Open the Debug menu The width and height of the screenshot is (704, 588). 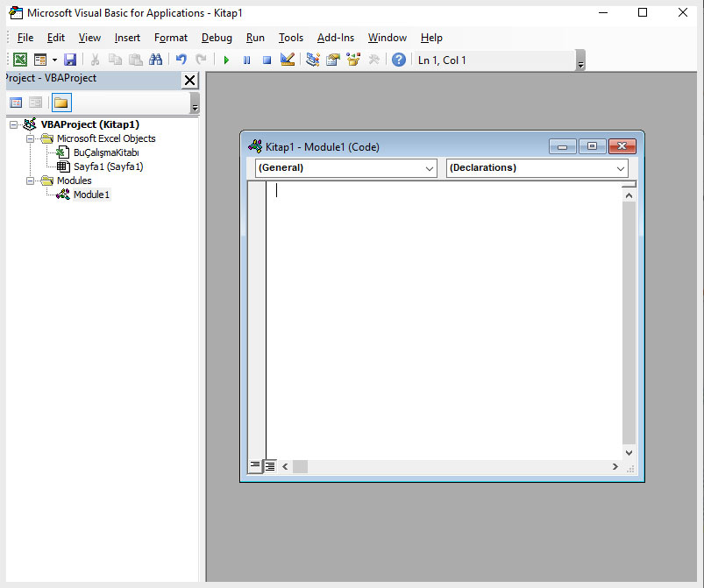click(217, 38)
